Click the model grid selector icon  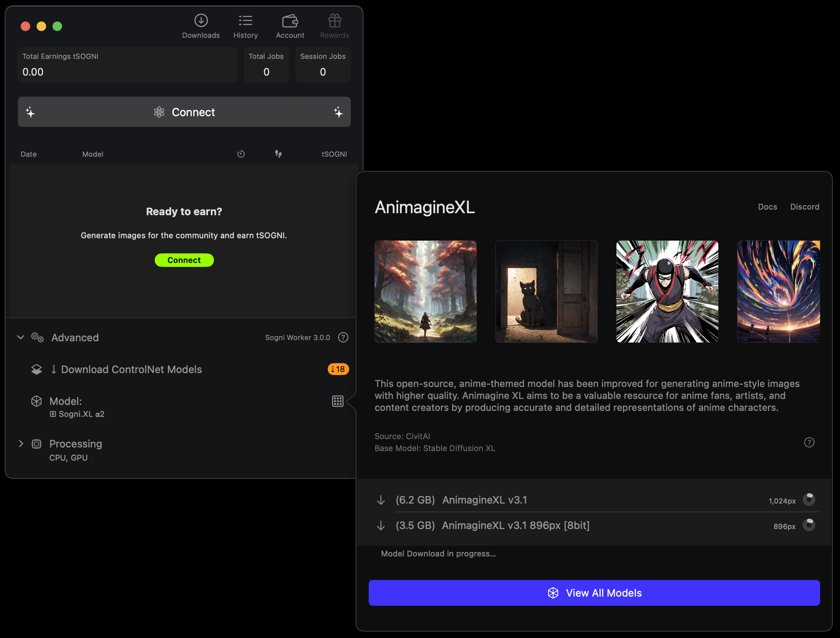click(x=338, y=401)
